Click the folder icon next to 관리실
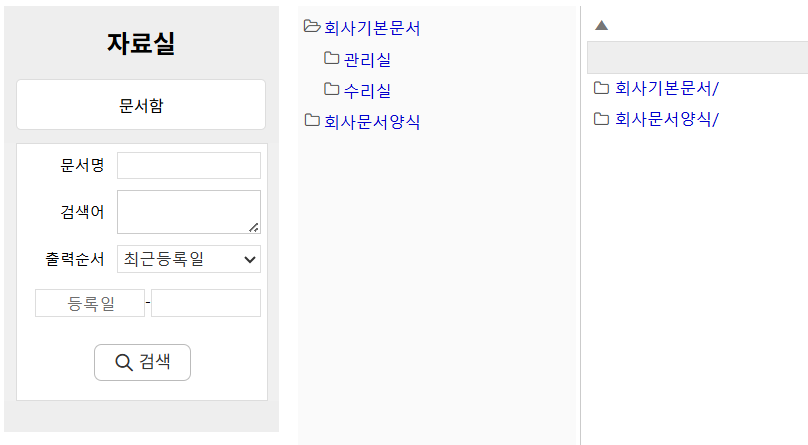Viewport: 808px width, 445px height. point(332,59)
